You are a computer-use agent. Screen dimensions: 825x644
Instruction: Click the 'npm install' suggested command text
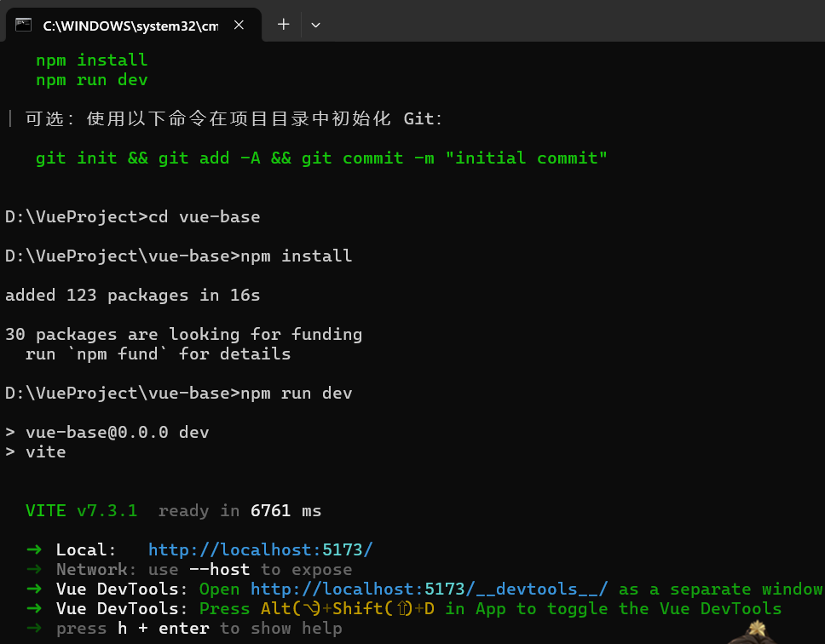[x=91, y=60]
